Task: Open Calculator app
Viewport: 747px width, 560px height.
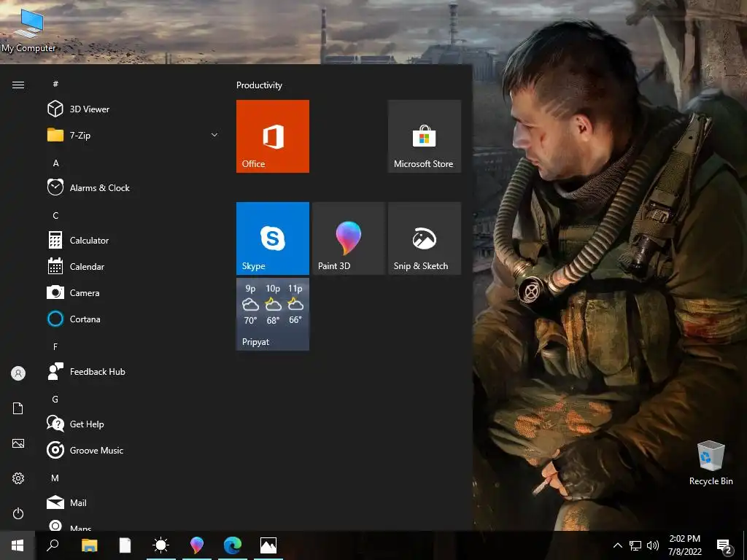Action: (132, 240)
